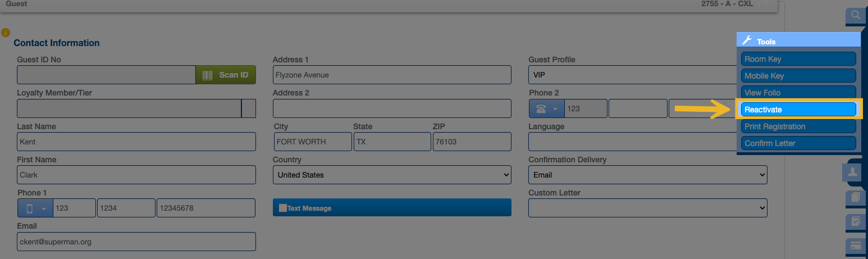Viewport: 868px width, 259px height.
Task: Click the Room Key button
Action: pos(798,59)
